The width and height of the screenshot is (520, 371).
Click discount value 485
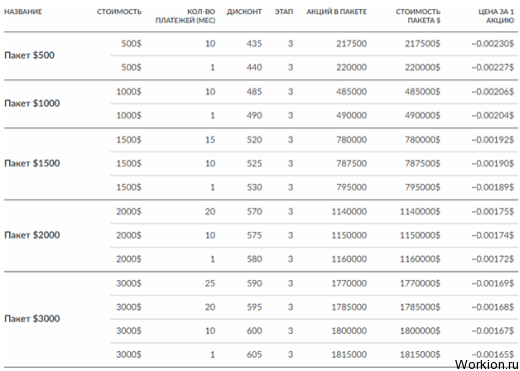[x=254, y=92]
